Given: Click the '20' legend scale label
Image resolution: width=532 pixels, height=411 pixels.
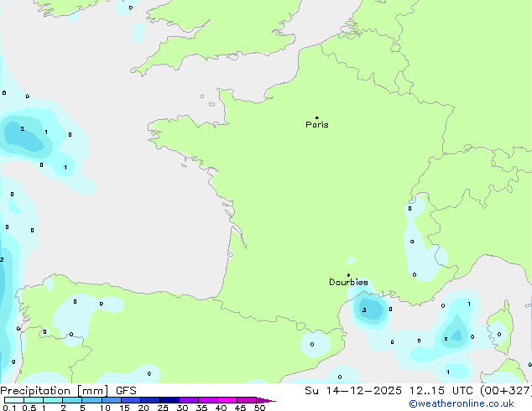Looking at the screenshot, I should point(143,408).
